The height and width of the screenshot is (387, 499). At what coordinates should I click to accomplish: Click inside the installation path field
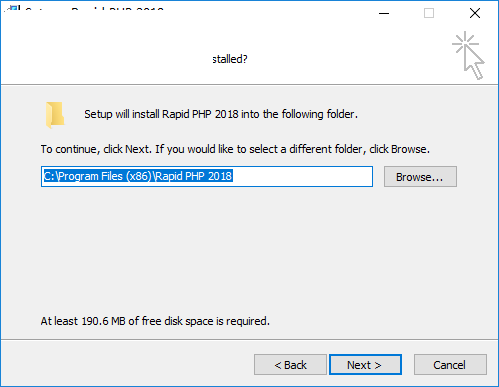tap(207, 177)
